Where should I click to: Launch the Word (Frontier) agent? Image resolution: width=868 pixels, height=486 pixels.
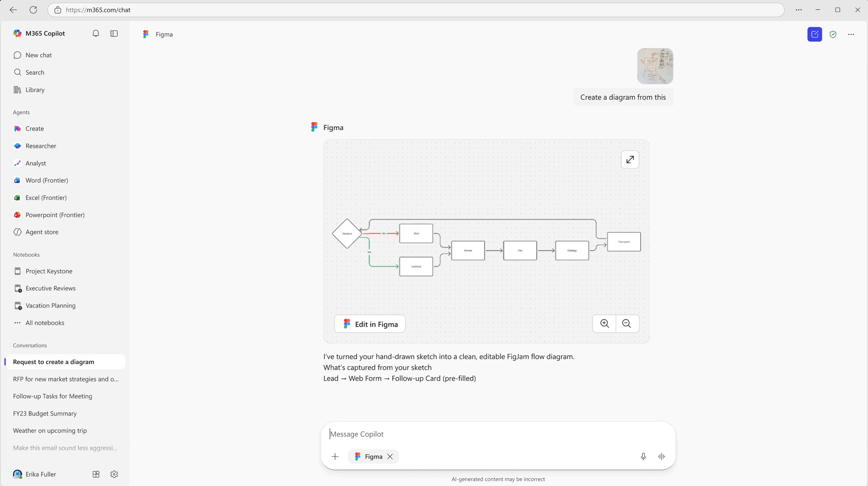pos(47,180)
